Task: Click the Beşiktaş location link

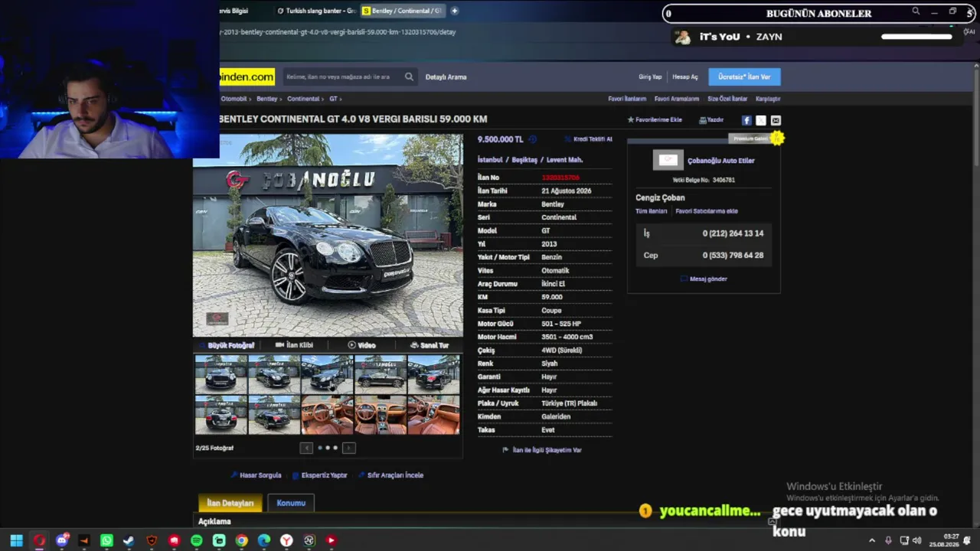Action: (524, 160)
